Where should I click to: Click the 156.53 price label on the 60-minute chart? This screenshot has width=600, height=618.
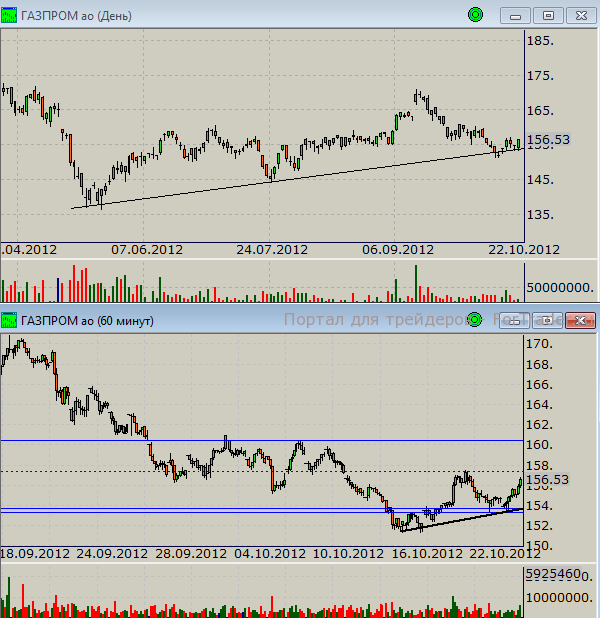point(548,480)
